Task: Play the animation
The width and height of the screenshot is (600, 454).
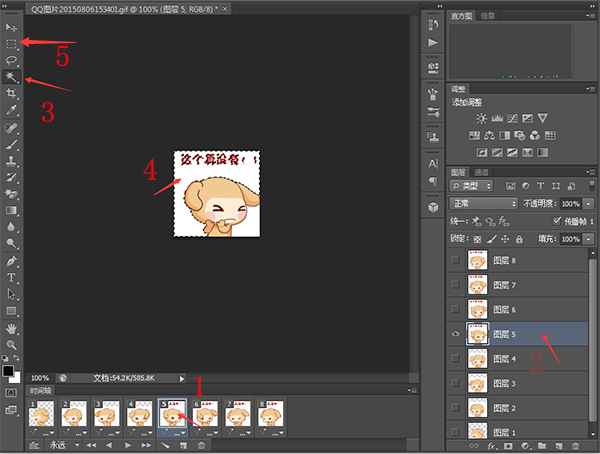Action: 127,445
